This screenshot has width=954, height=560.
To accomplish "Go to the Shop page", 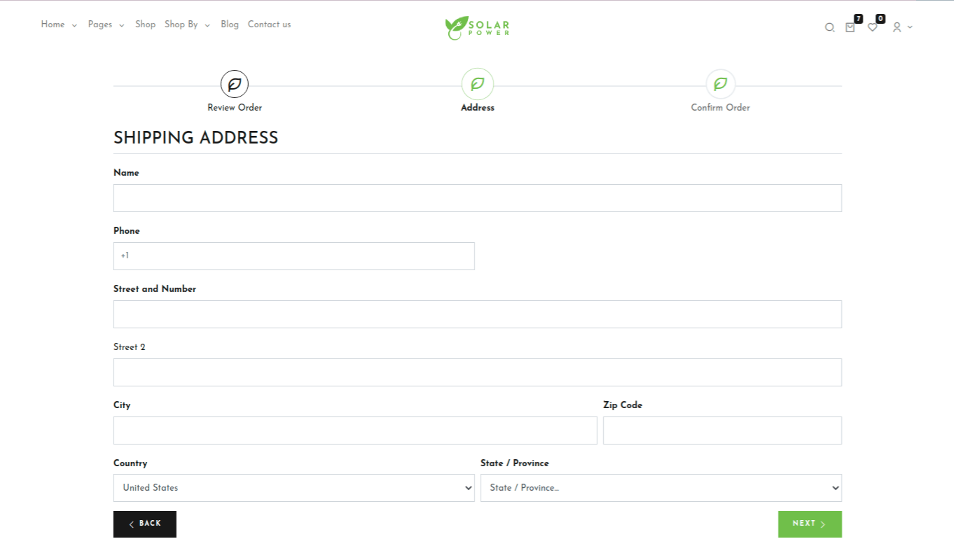I will pos(145,24).
